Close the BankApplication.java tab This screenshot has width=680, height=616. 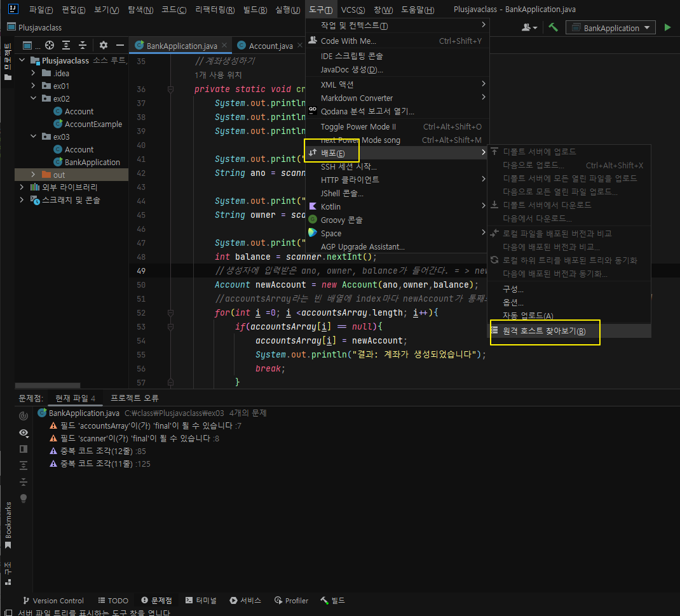[224, 45]
